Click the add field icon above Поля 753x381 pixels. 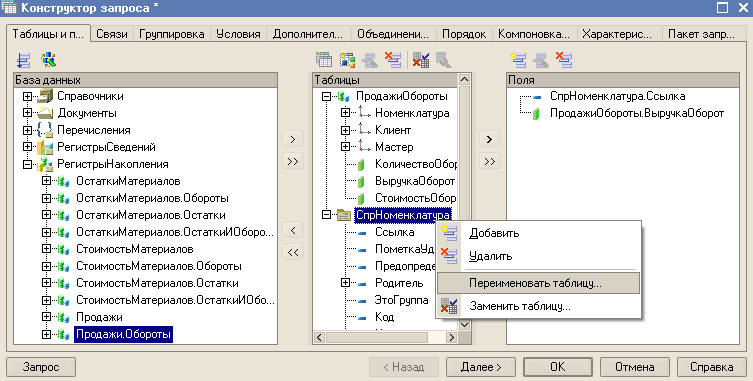click(x=518, y=60)
